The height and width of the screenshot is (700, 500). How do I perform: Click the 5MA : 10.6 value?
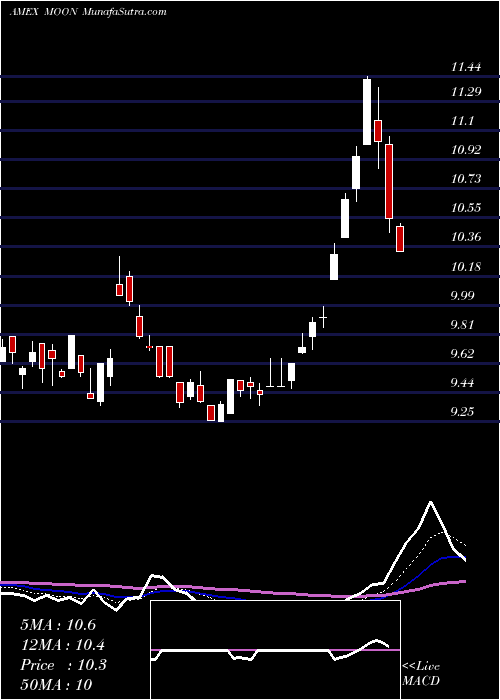58,625
